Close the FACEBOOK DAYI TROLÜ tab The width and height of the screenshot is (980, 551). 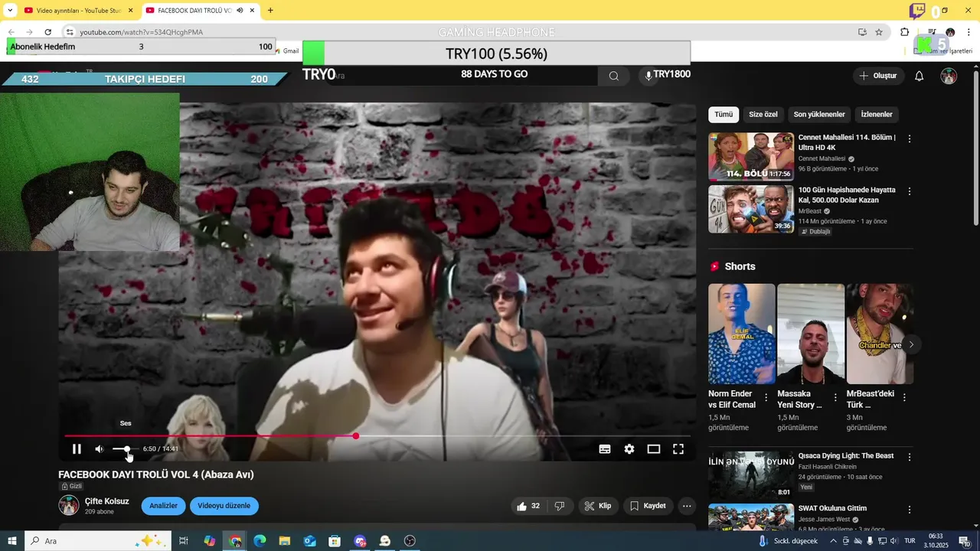coord(252,11)
